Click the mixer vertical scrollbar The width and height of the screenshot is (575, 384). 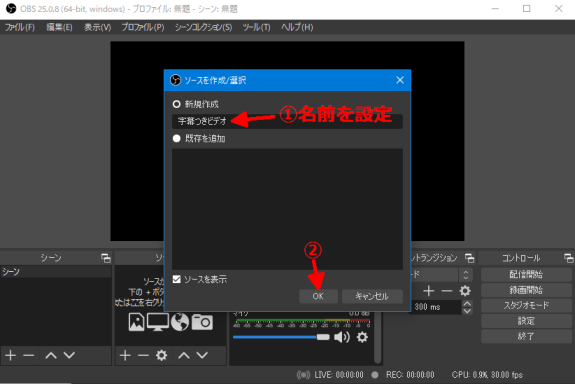click(377, 337)
